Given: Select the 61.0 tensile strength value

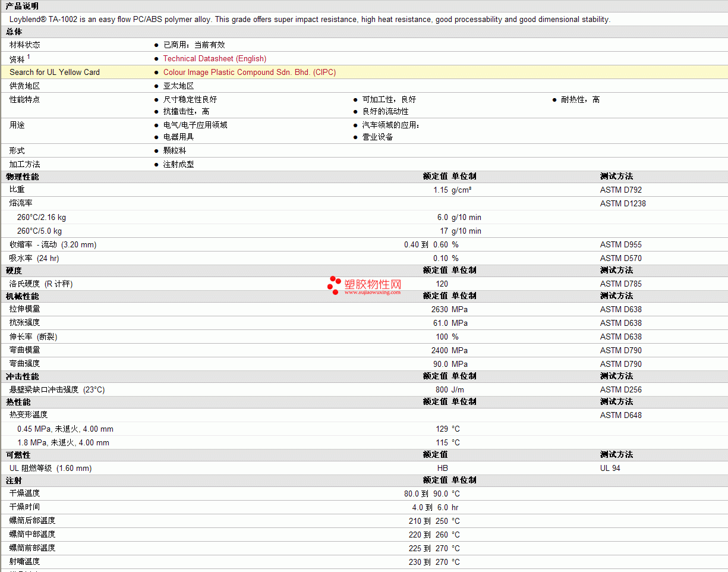Looking at the screenshot, I should pos(440,323).
